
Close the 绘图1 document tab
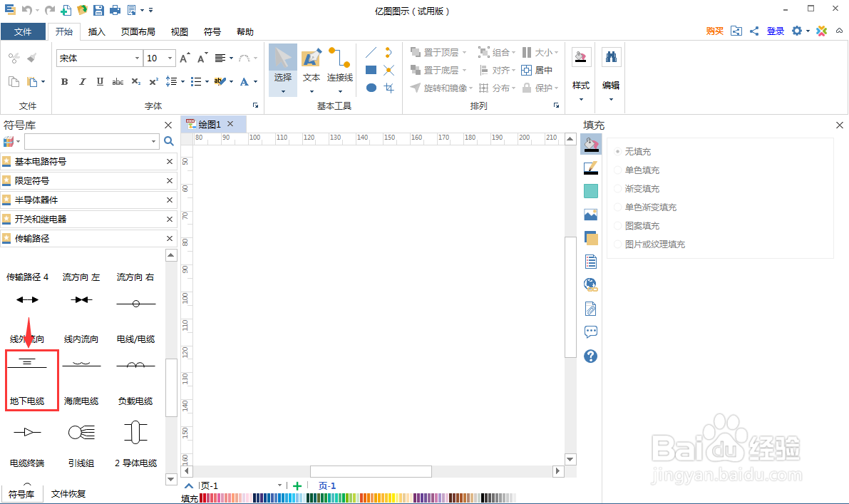coord(230,124)
